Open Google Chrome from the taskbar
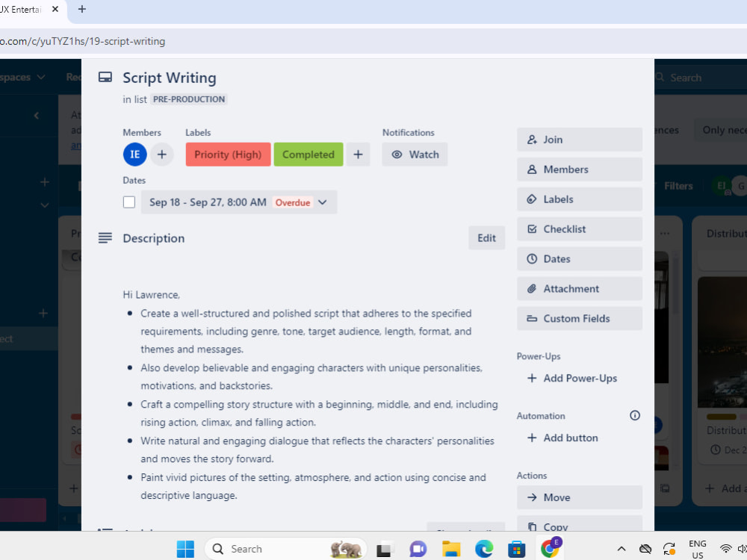This screenshot has width=747, height=560. [551, 549]
